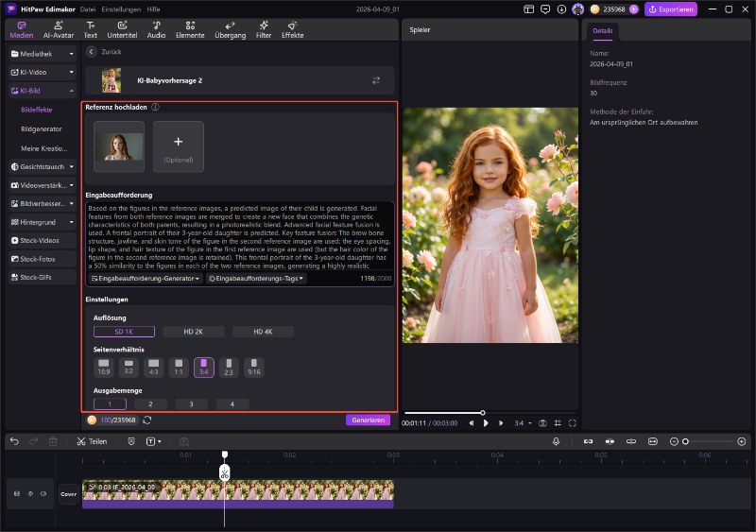Click the Generieren button
Screen dimensions: 756x532
pos(367,420)
